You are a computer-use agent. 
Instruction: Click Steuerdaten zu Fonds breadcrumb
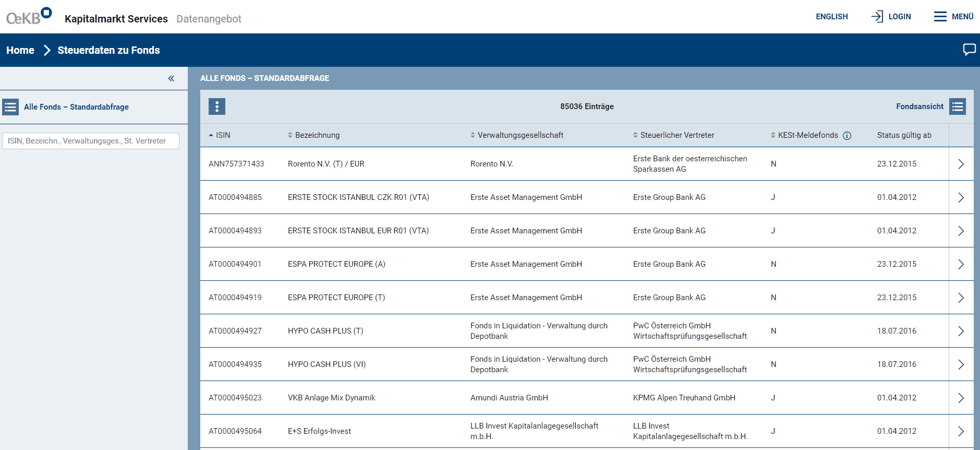coord(108,50)
